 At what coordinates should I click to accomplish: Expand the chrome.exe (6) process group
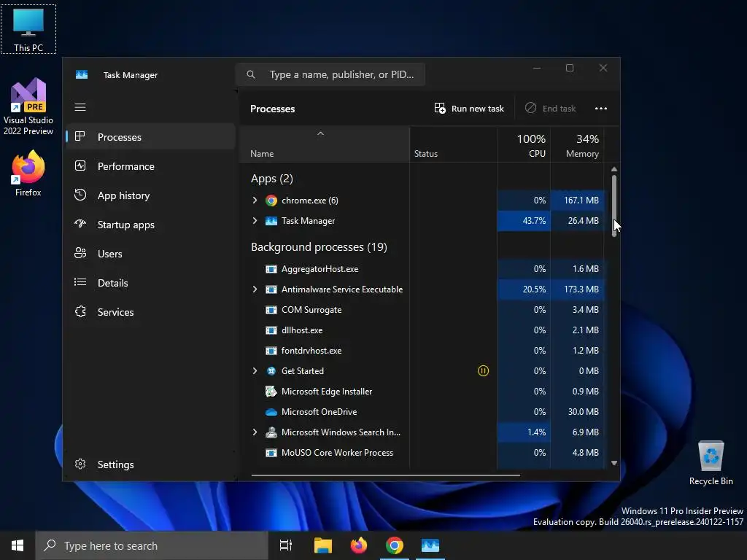(x=255, y=201)
